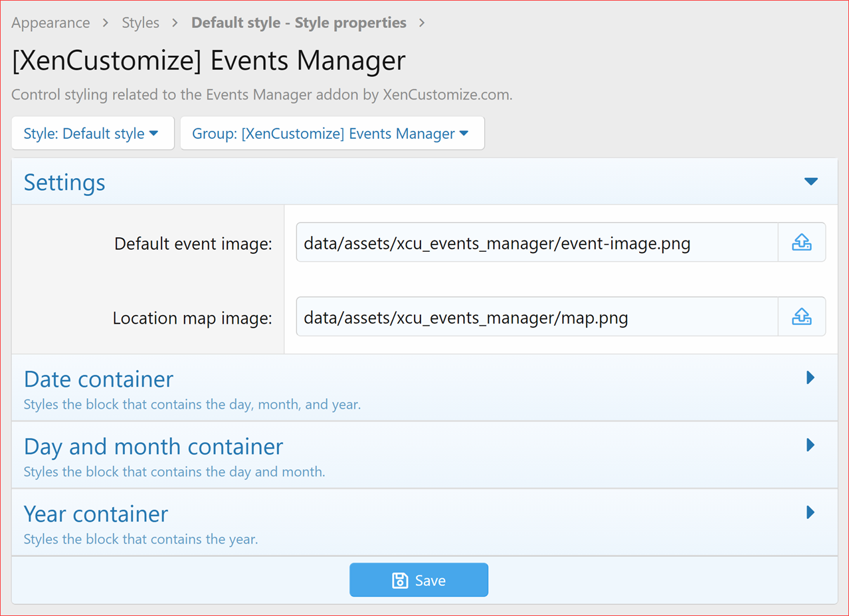Image resolution: width=849 pixels, height=616 pixels.
Task: Click the "Default event image:" label
Action: (x=193, y=244)
